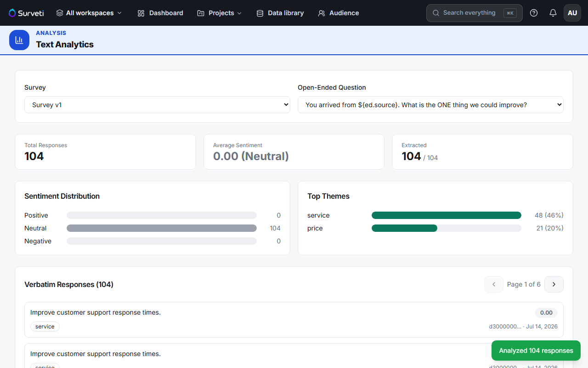
Task: Click the Verbatim Responses (104) heading
Action: 69,284
